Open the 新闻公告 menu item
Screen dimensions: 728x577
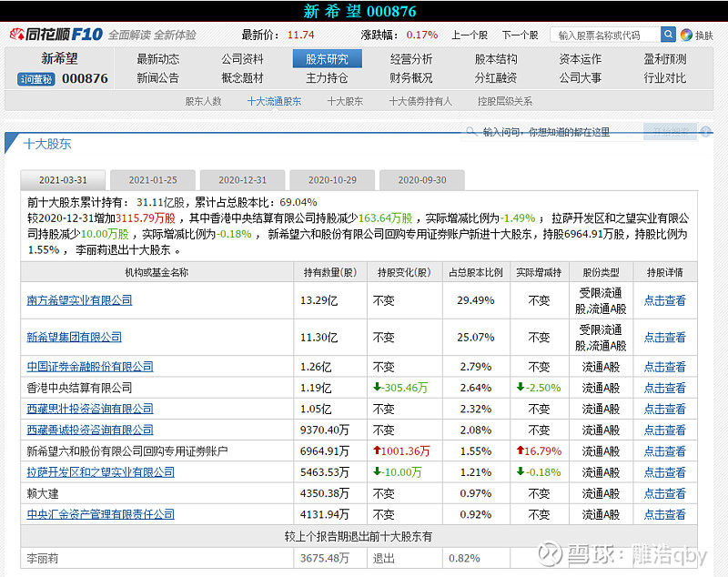coord(157,78)
